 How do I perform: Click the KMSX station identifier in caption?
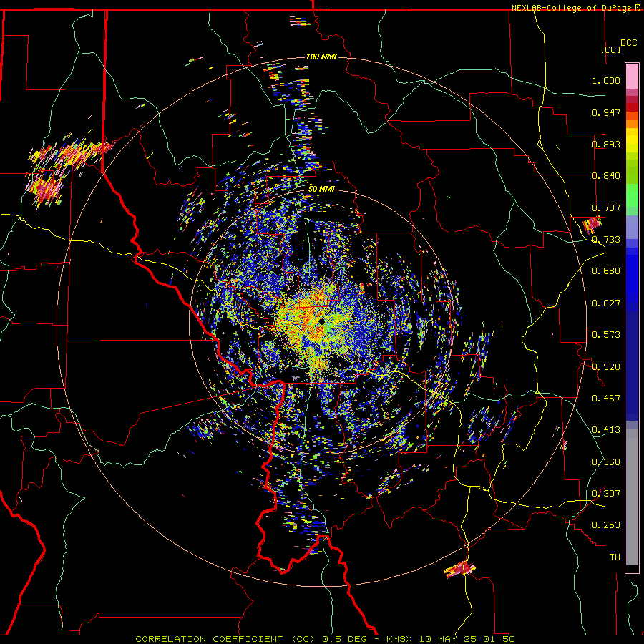pos(401,639)
